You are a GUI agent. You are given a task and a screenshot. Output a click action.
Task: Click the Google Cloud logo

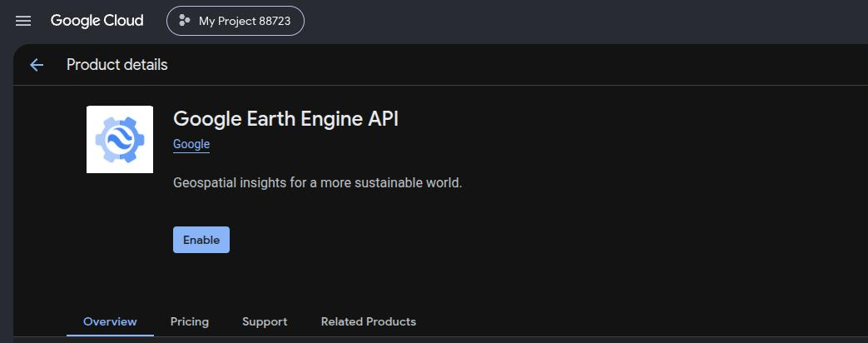click(97, 21)
